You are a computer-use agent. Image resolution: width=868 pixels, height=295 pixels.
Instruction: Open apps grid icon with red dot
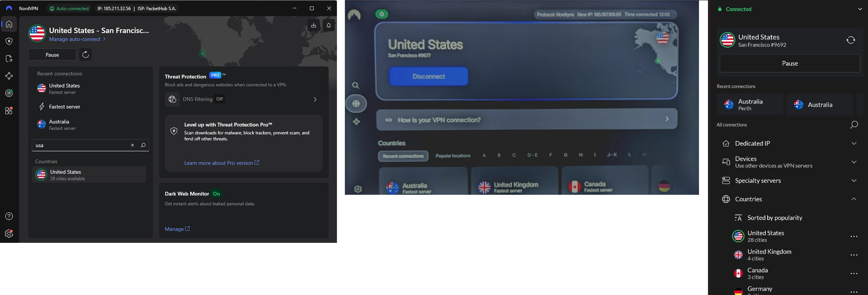coord(9,110)
